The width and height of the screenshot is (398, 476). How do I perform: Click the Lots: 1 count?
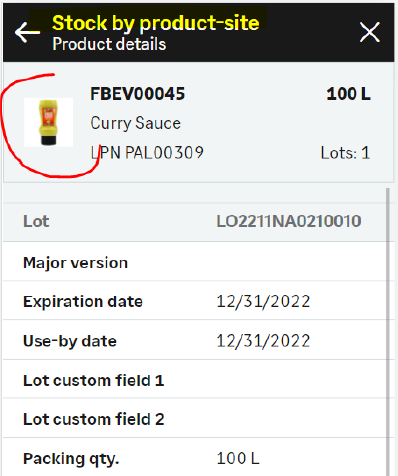click(x=345, y=153)
